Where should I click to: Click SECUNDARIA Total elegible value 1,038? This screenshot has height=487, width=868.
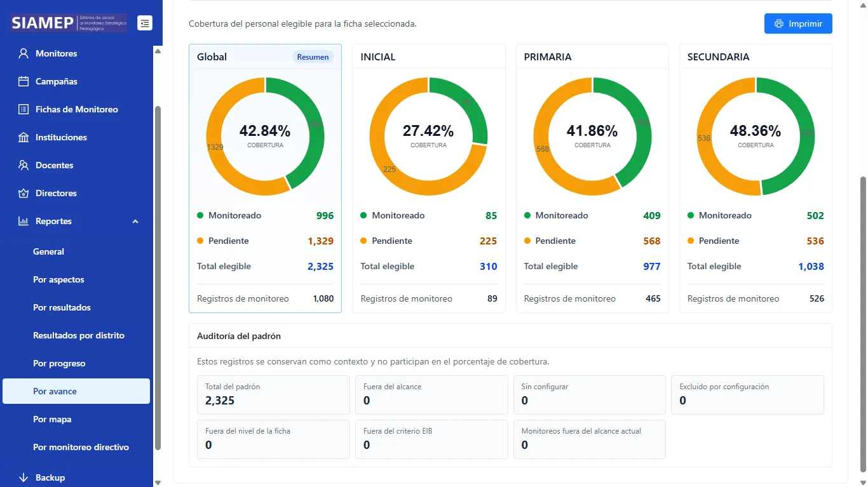[811, 266]
